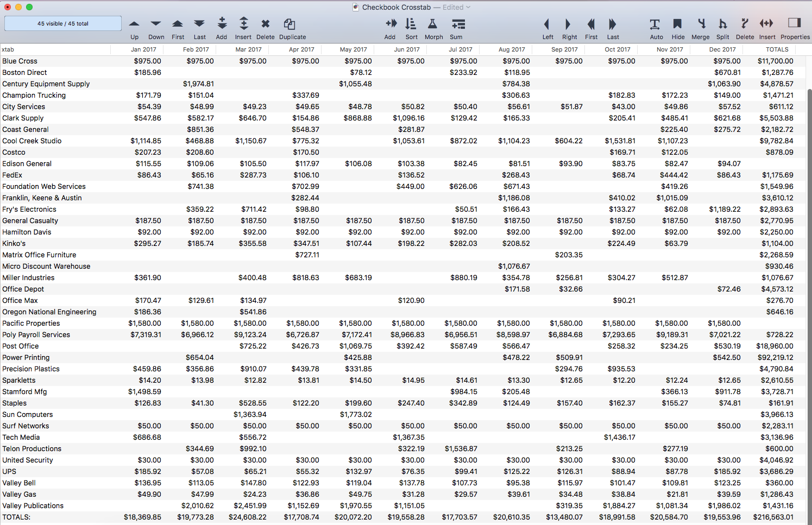Click the $11,700.00 Blue Cross total

tap(775, 61)
